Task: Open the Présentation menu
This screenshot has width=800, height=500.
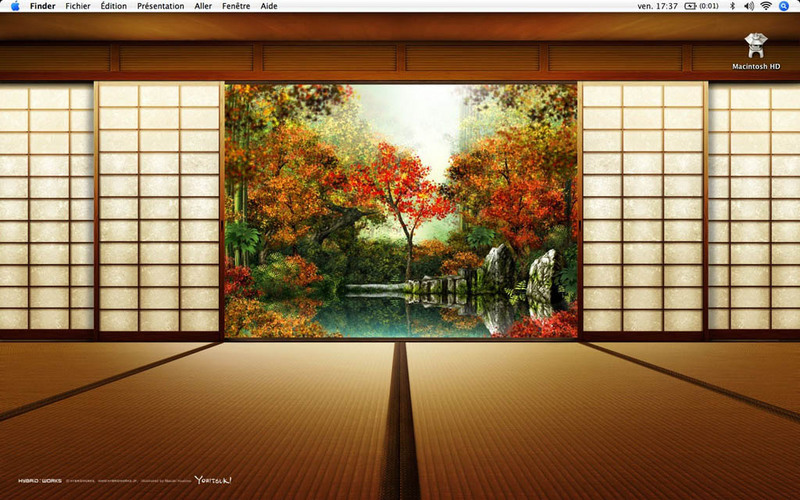Action: click(x=160, y=6)
